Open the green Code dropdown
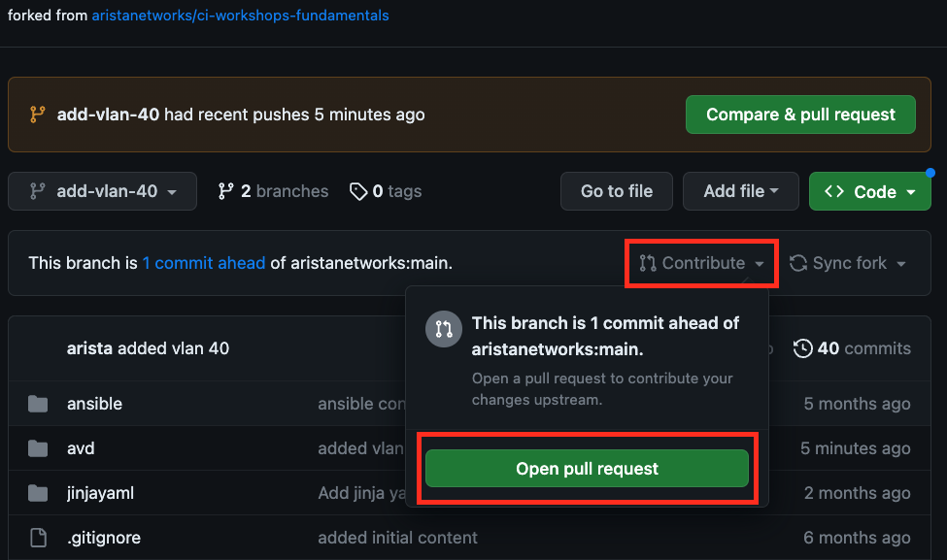947x560 pixels. 869,191
